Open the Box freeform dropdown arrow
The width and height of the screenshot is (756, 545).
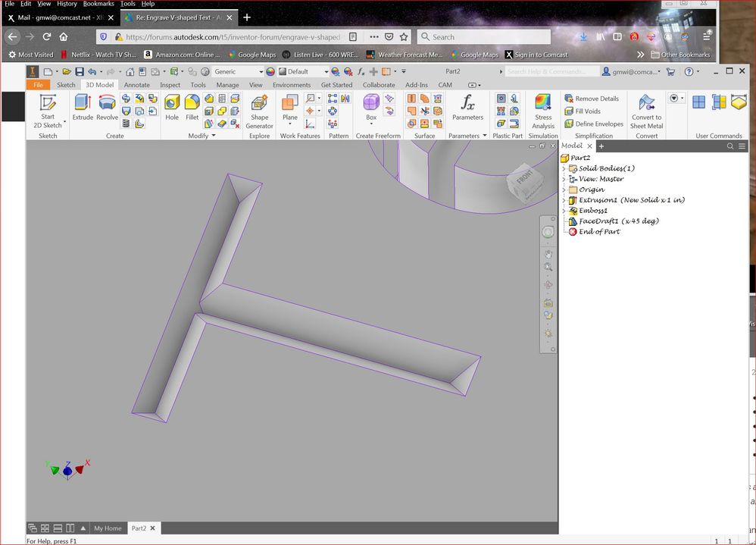(371, 124)
